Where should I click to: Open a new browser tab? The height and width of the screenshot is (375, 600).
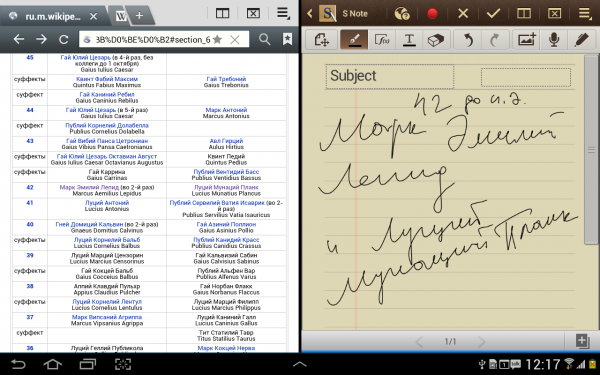139,16
